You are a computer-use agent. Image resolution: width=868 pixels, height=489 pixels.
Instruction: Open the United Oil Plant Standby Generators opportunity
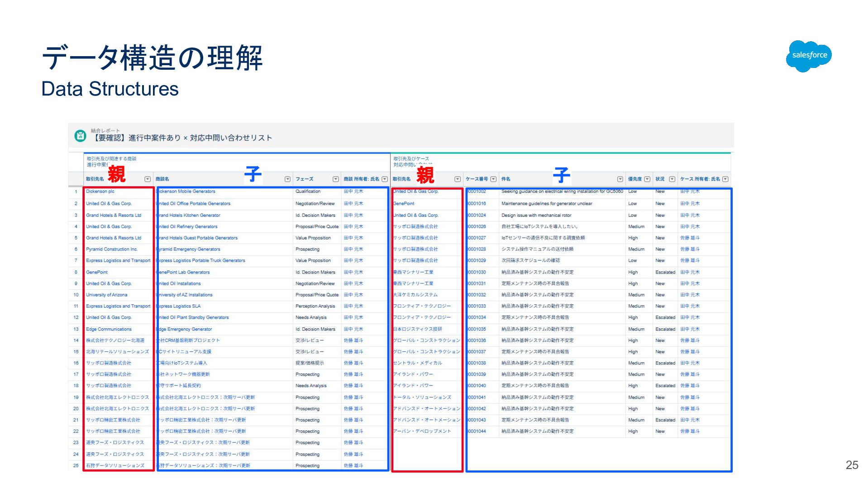192,318
